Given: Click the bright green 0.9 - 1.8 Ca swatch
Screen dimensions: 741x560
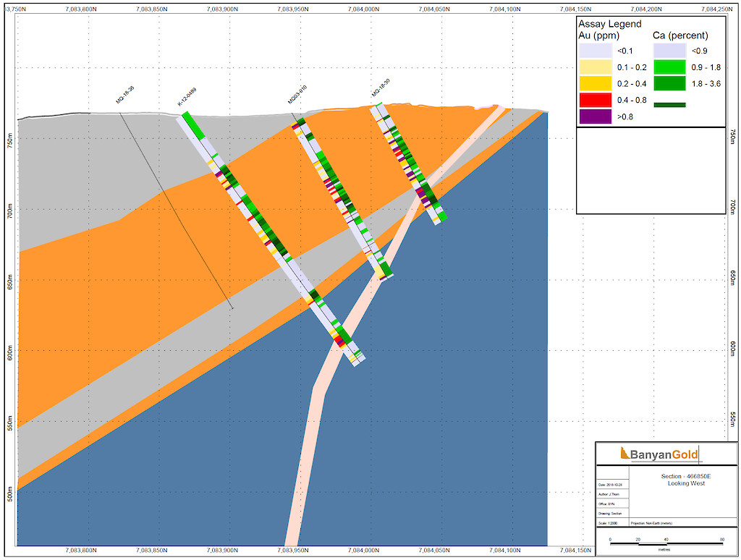Looking at the screenshot, I should [x=669, y=67].
